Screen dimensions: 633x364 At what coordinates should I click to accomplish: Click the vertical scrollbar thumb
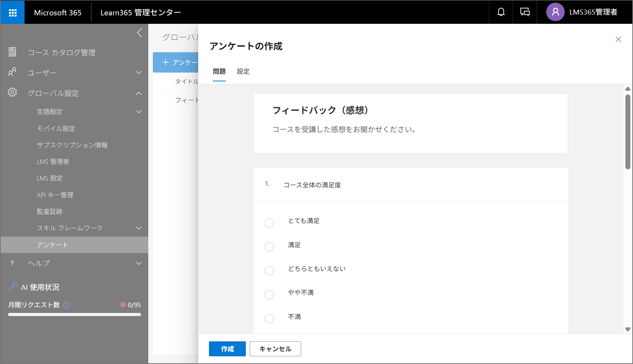(x=628, y=132)
